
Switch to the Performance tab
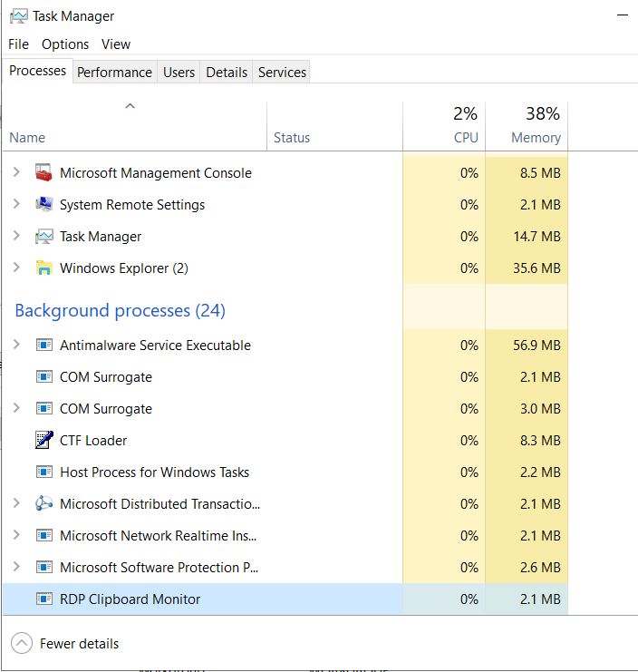coord(114,73)
